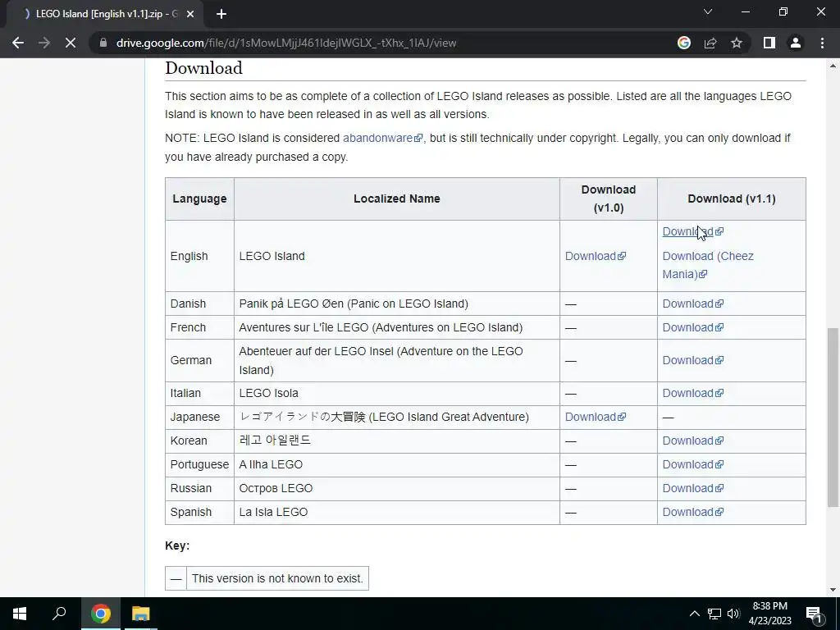This screenshot has width=840, height=630.
Task: Download the French v1.1 release
Action: 692,327
